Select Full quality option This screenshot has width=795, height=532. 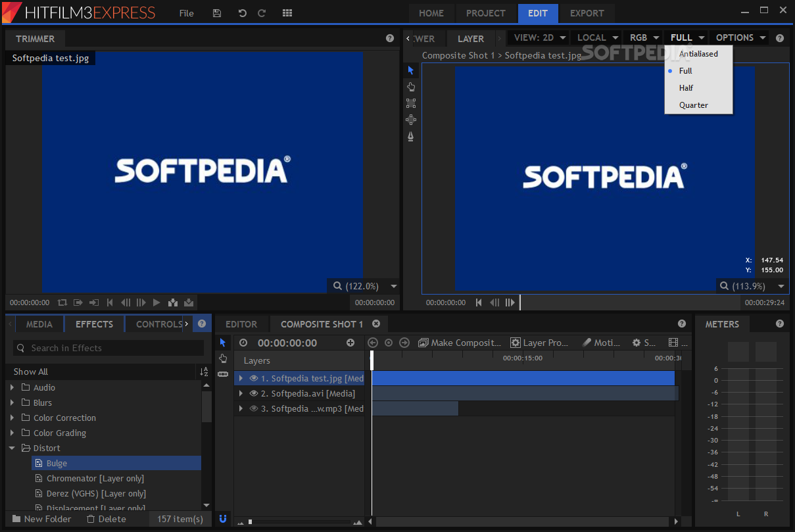[x=698, y=71]
